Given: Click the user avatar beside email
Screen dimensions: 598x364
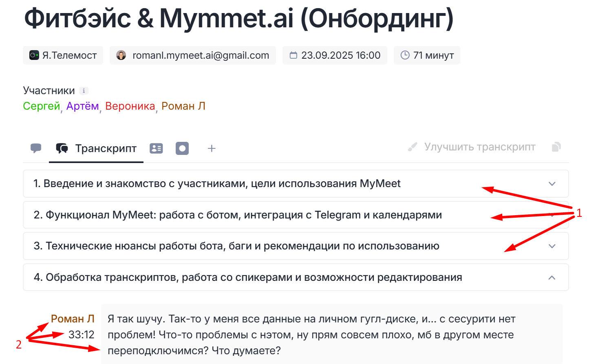Looking at the screenshot, I should (x=121, y=55).
